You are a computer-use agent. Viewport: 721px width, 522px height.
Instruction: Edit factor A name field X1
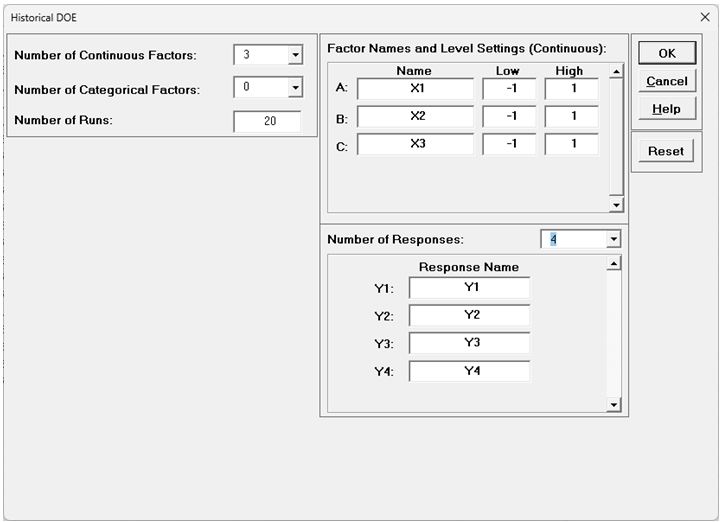415,89
